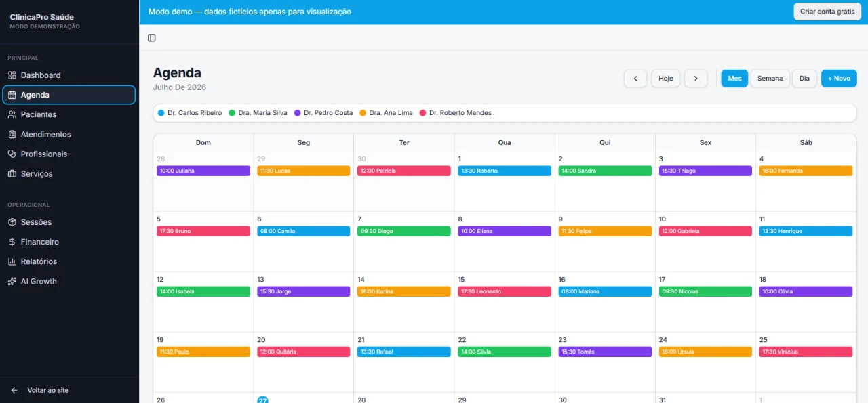This screenshot has width=868, height=403.
Task: Open the 17:30 Bruno appointment
Action: click(x=203, y=231)
